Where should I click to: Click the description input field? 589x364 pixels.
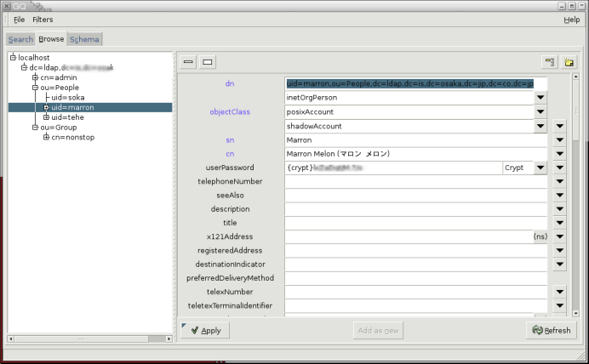pos(415,209)
